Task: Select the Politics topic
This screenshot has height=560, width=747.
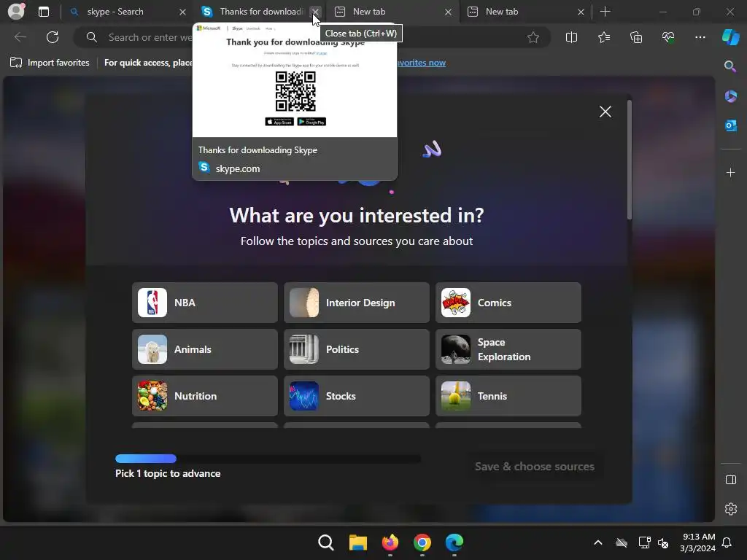Action: click(x=356, y=349)
